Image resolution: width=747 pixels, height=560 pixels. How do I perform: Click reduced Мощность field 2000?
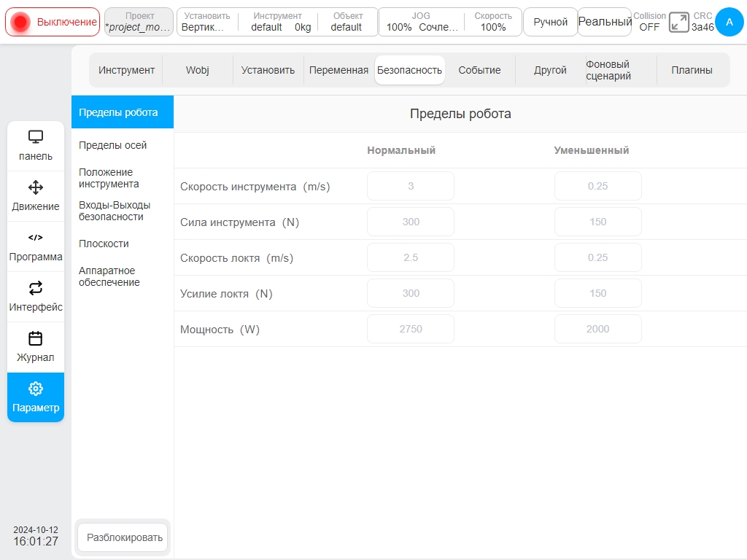(x=598, y=329)
